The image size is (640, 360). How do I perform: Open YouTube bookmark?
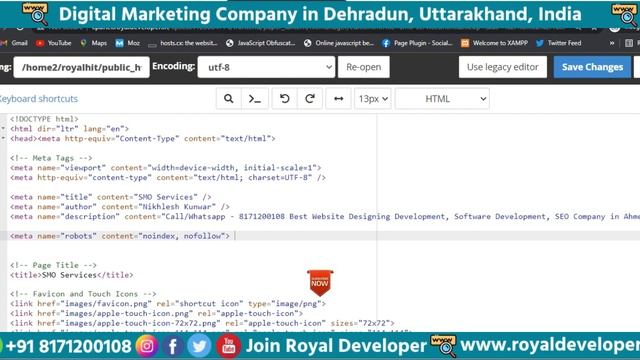tap(53, 43)
